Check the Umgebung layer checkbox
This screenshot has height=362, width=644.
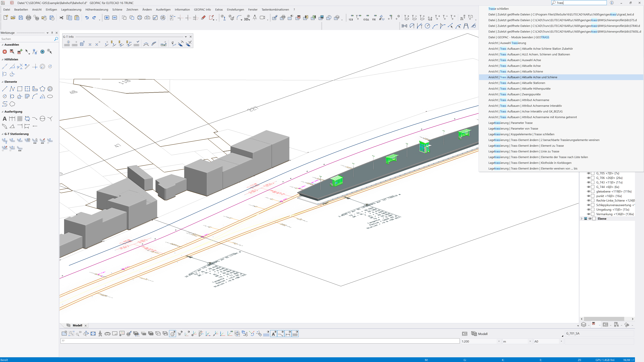point(593,210)
